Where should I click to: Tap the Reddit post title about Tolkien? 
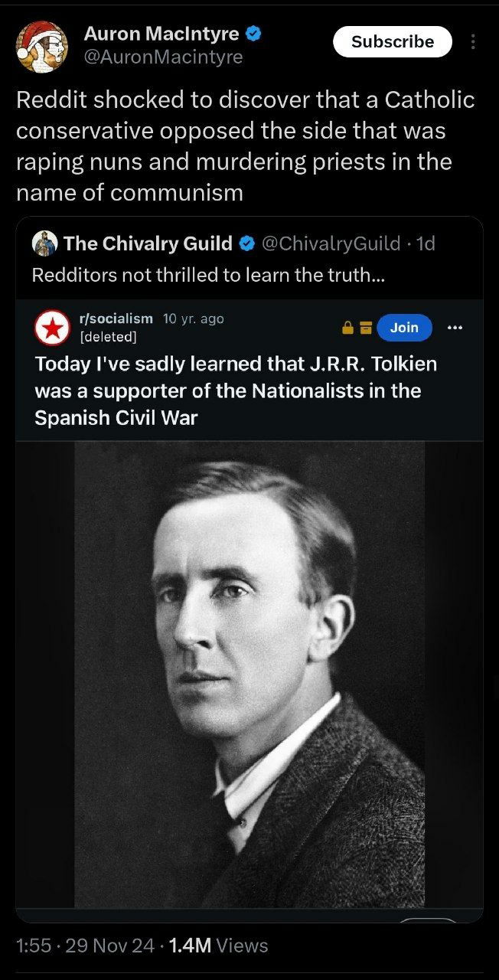coord(236,390)
